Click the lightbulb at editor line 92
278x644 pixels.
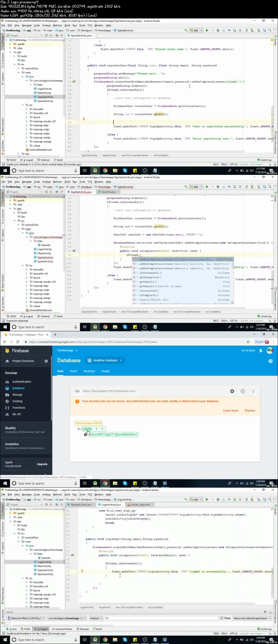point(84,119)
